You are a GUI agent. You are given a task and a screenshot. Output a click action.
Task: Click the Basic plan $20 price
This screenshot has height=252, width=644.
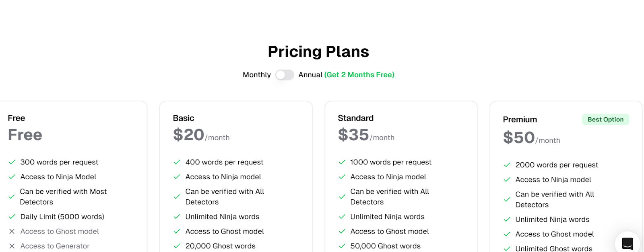pos(189,135)
